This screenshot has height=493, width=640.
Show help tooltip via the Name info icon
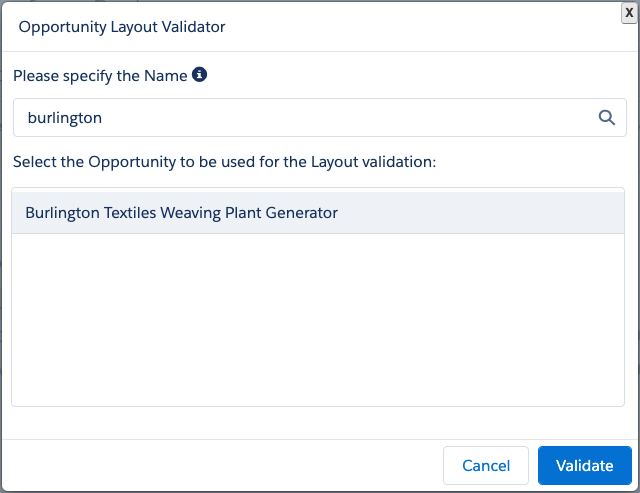199,75
